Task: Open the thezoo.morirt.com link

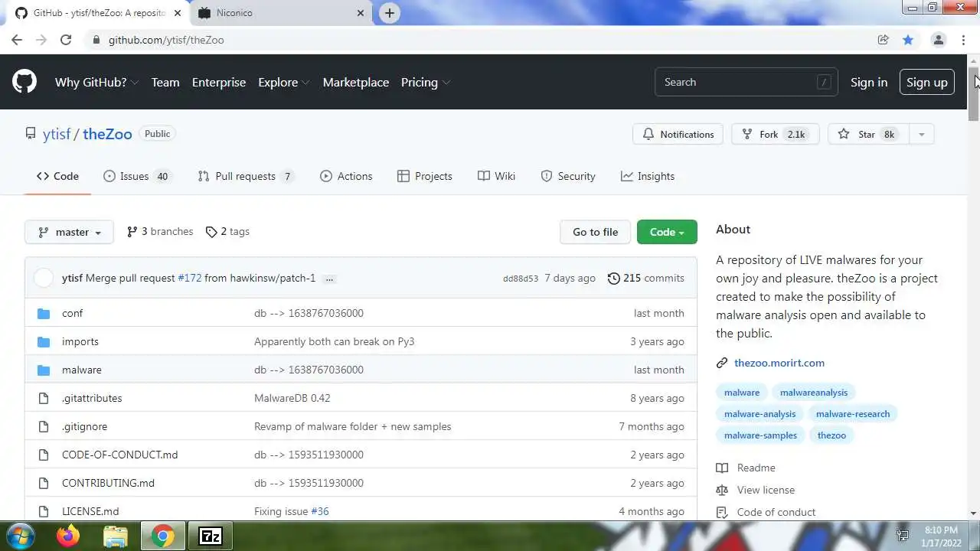Action: pyautogui.click(x=779, y=364)
